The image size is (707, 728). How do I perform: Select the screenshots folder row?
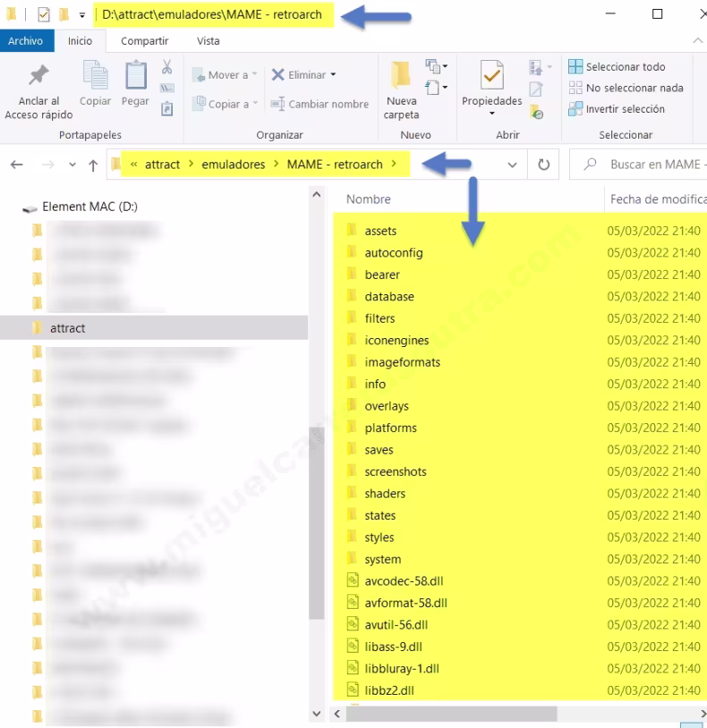(x=520, y=471)
